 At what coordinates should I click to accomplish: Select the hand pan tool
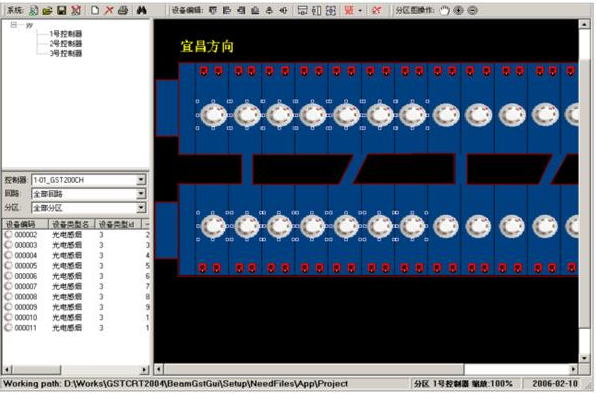pos(444,11)
